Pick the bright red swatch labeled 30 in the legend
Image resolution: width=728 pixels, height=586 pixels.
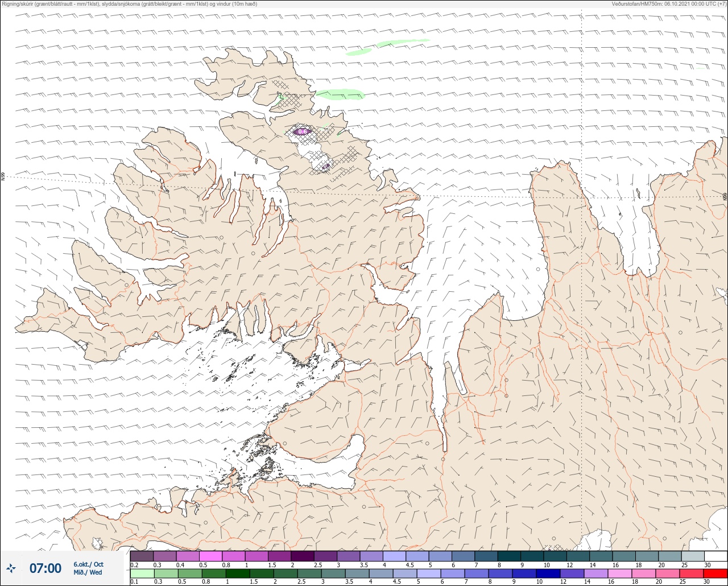715,573
